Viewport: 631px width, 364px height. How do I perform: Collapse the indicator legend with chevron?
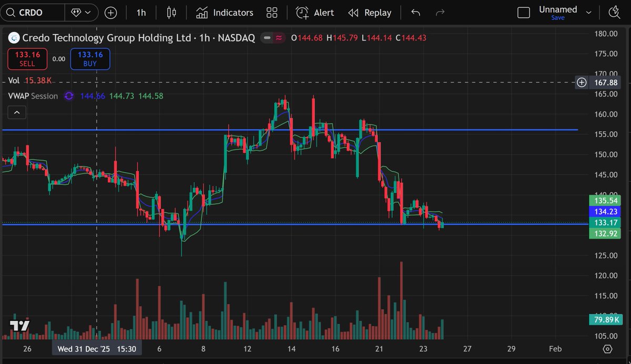tap(17, 112)
